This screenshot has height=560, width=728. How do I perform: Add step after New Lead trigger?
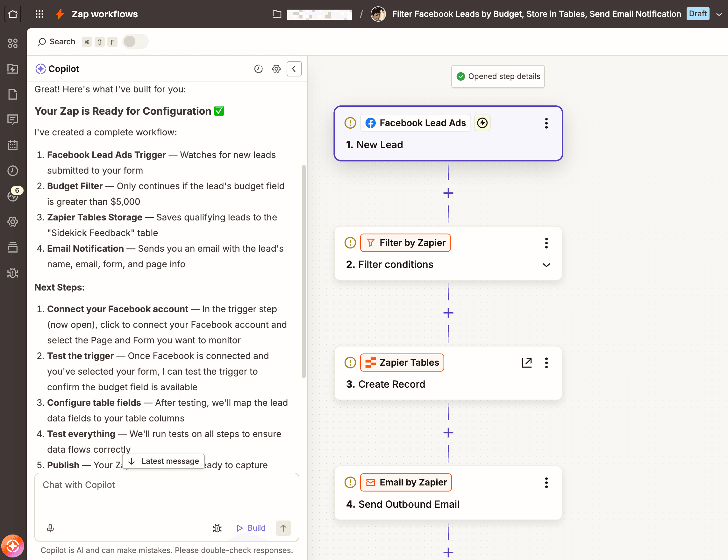448,193
